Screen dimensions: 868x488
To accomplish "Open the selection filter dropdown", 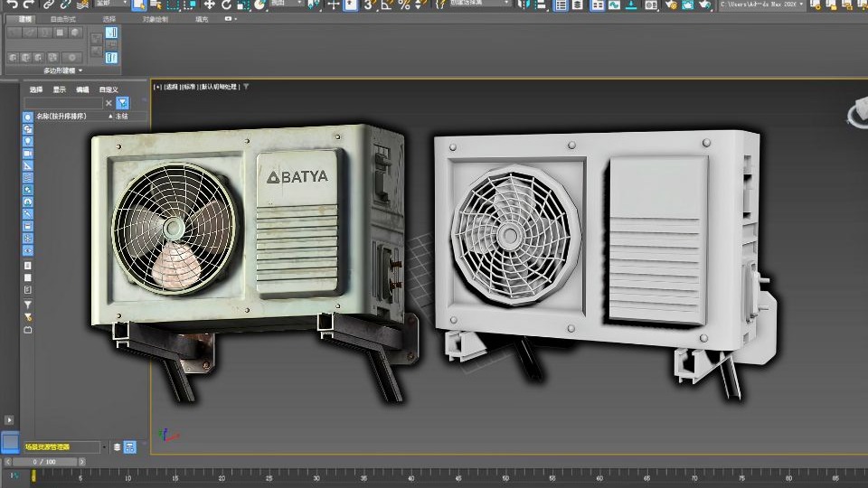I will pyautogui.click(x=110, y=4).
